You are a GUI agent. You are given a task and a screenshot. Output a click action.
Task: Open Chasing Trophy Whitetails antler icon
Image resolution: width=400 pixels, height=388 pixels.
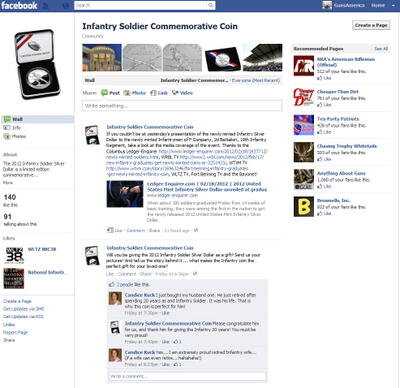[x=304, y=152]
